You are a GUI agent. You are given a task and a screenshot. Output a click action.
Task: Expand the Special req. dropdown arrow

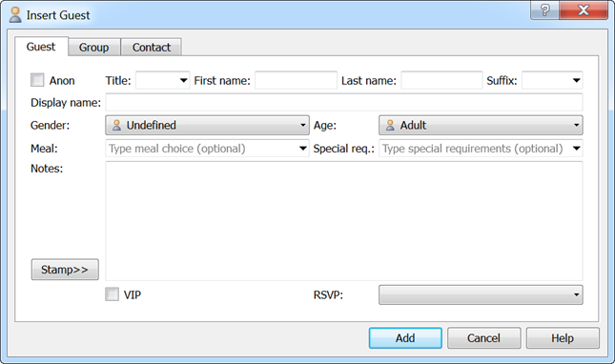click(x=576, y=149)
